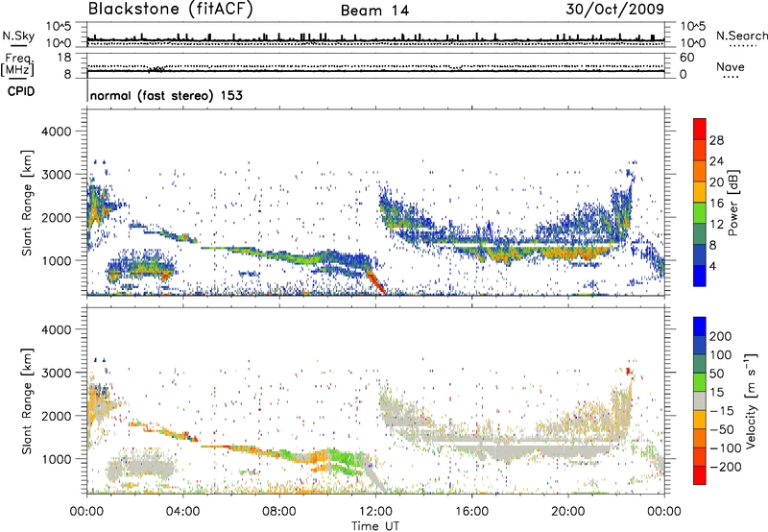Click the "18" frequency axis tick
768x532 pixels.
tap(64, 58)
